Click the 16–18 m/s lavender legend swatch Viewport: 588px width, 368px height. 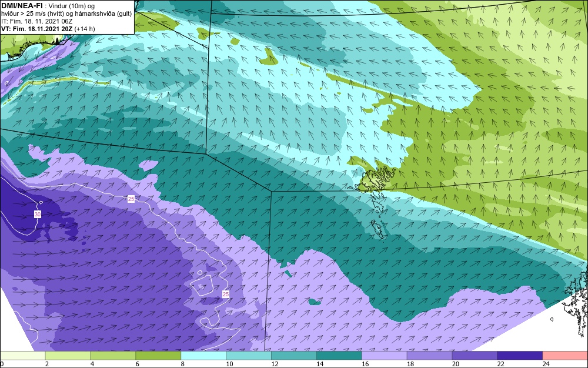click(x=385, y=356)
